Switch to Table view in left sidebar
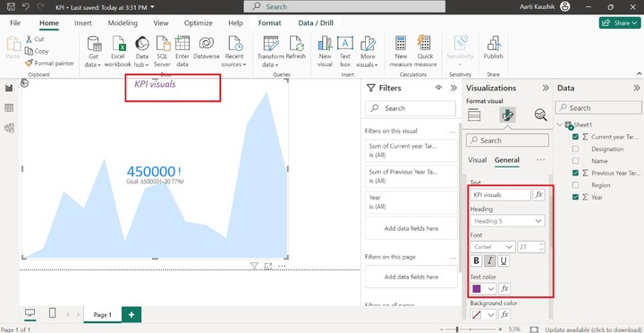The height and width of the screenshot is (333, 644). tap(9, 107)
